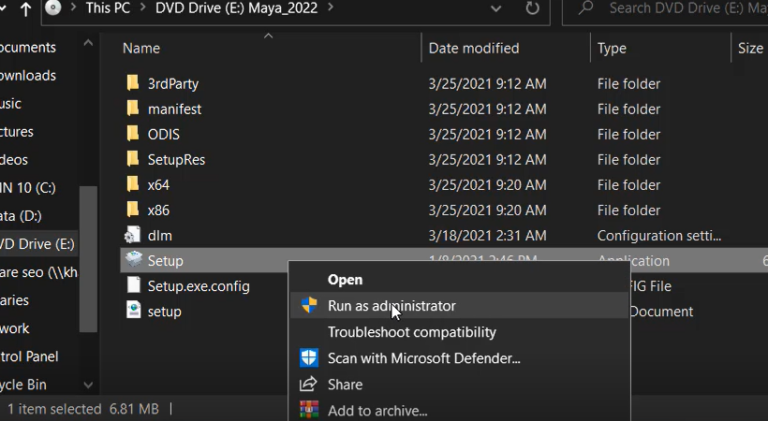This screenshot has width=768, height=421.
Task: Select the ODIS folder icon
Action: (132, 134)
